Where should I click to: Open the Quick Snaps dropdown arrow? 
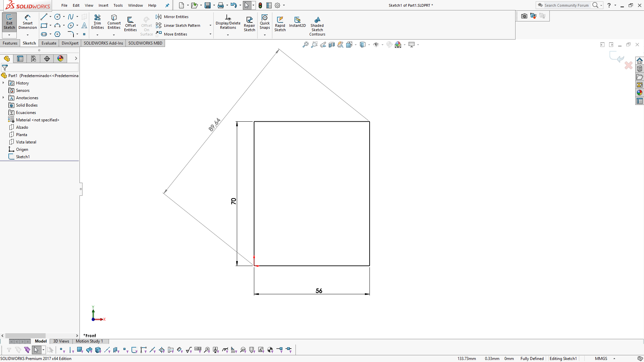(x=265, y=35)
